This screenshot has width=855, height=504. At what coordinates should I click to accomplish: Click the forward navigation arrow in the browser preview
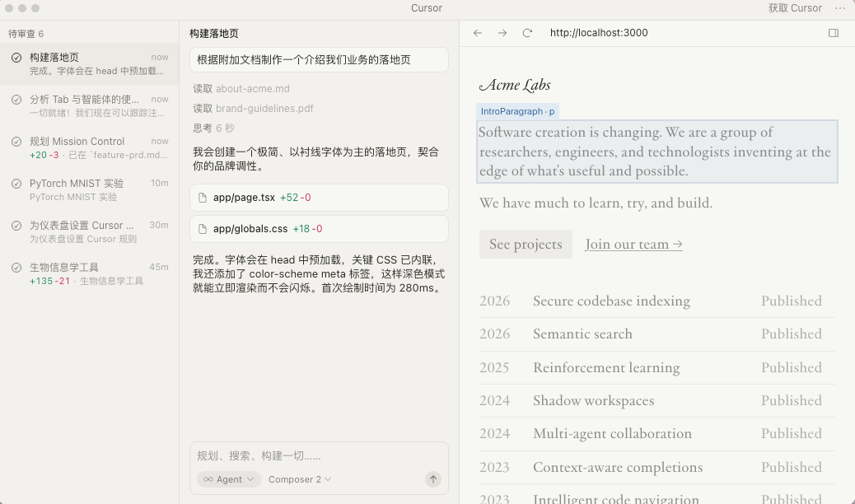click(x=502, y=33)
